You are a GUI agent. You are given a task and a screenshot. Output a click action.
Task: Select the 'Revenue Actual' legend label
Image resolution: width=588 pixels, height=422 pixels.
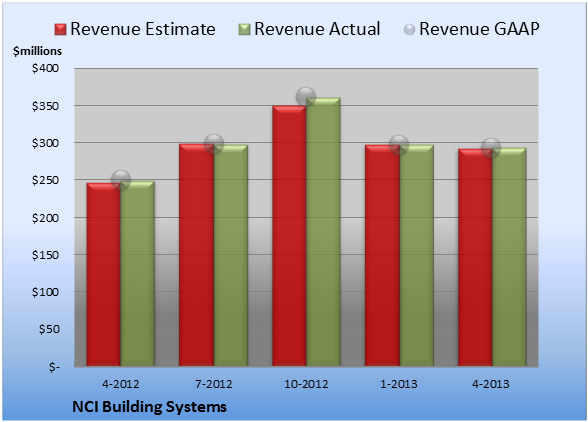[317, 29]
